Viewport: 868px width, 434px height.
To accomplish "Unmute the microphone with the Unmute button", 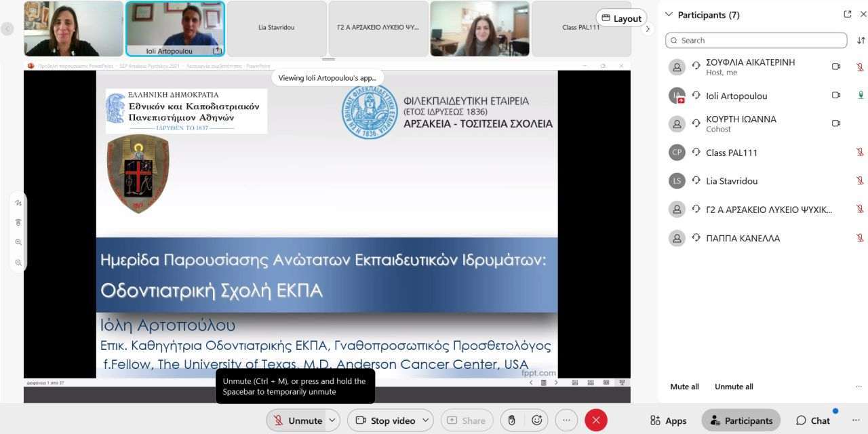I will point(296,420).
